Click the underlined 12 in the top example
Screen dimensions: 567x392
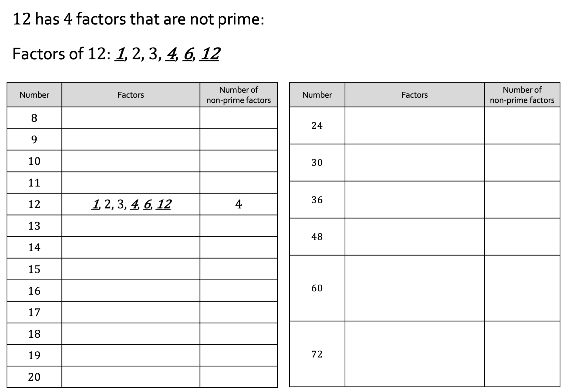pos(210,54)
